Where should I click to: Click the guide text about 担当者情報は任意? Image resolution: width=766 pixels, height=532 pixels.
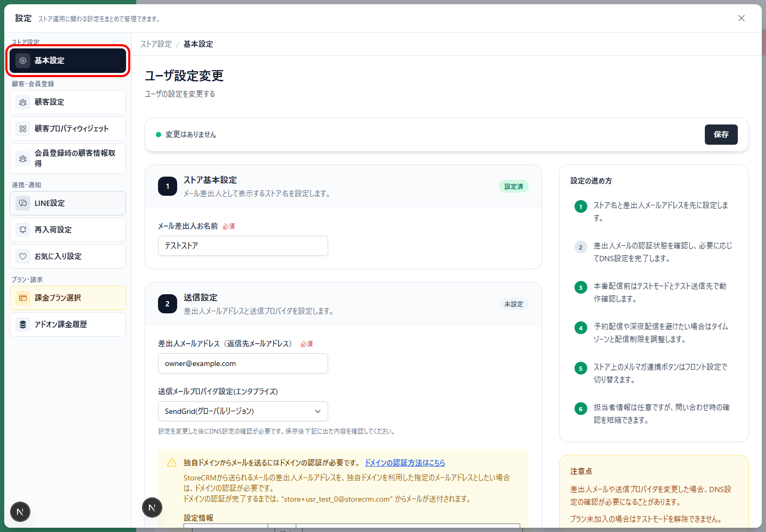pos(662,414)
